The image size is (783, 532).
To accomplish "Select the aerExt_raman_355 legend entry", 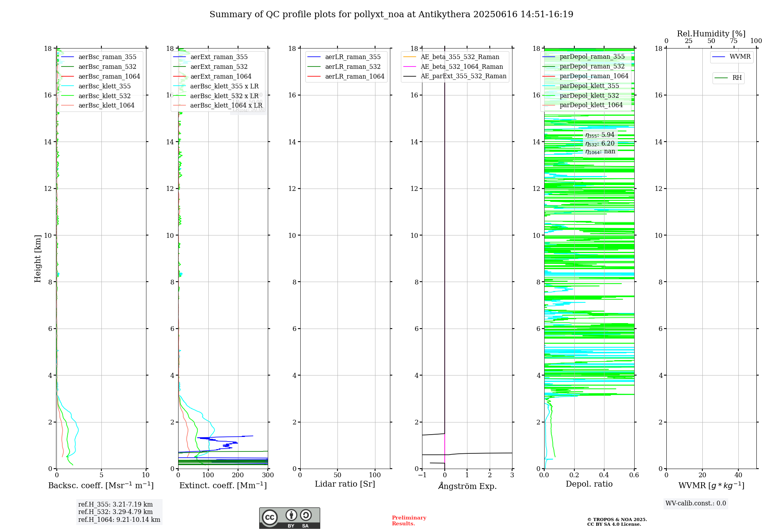I will coord(210,57).
